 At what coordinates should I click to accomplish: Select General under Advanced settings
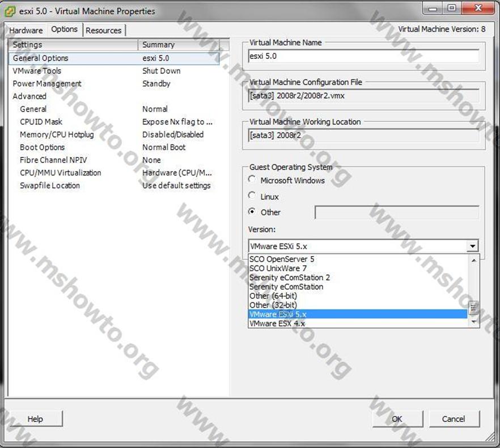pos(114,109)
